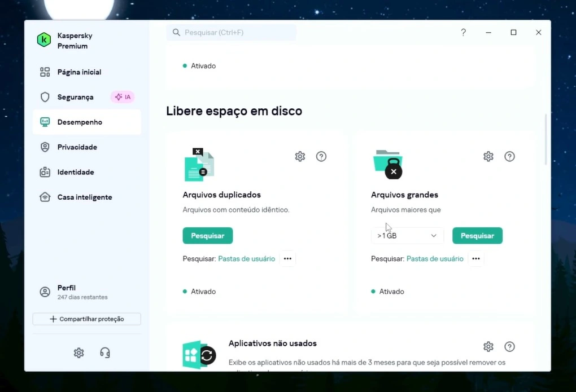Click Pesquisar under Arquivos duplicados
Viewport: 576px width, 392px height.
[208, 236]
